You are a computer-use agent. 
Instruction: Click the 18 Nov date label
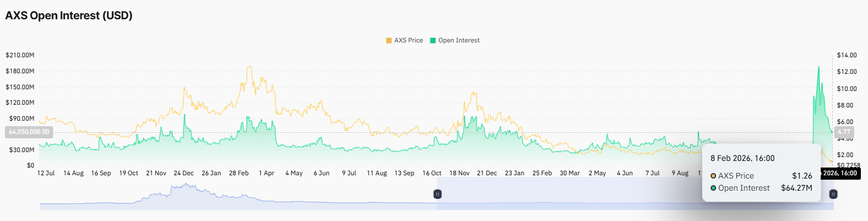pyautogui.click(x=460, y=173)
